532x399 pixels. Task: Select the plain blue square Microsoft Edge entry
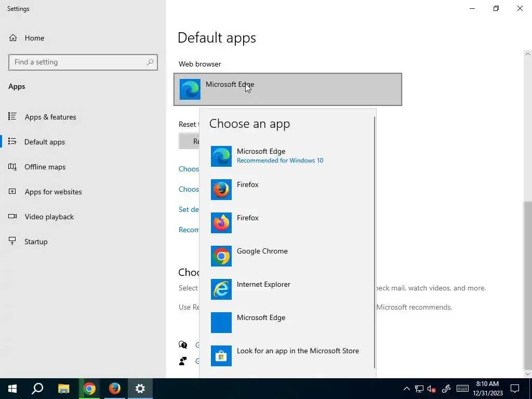pyautogui.click(x=287, y=322)
